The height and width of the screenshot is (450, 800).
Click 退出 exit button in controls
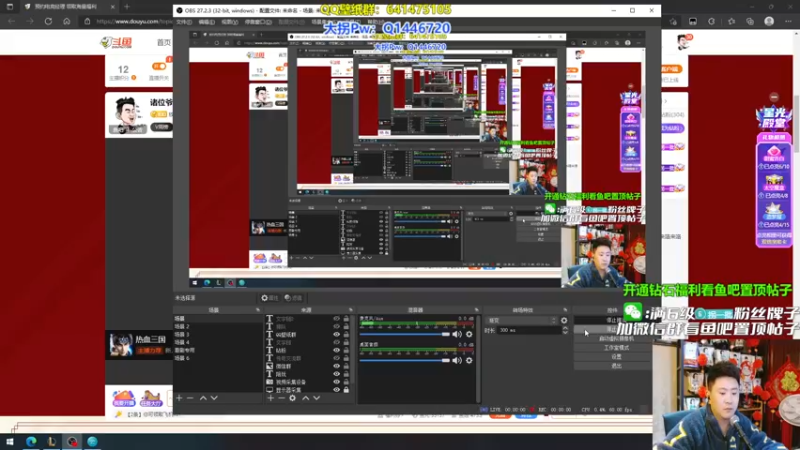(616, 366)
